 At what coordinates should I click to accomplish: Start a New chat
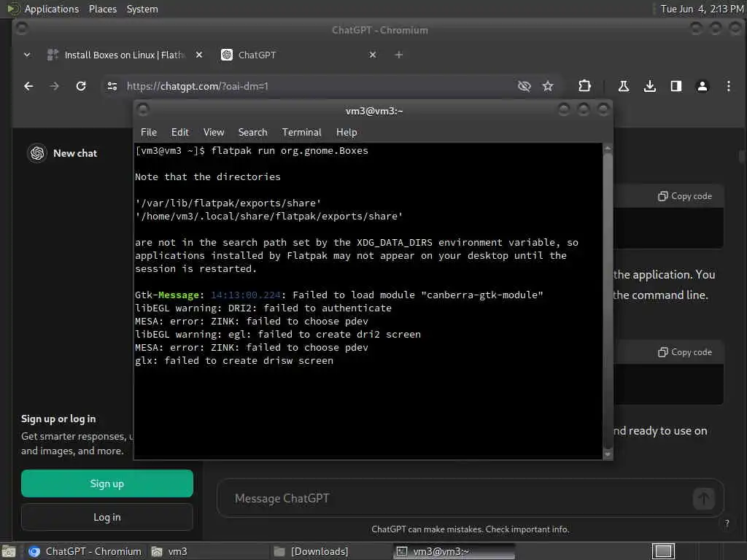pyautogui.click(x=75, y=153)
